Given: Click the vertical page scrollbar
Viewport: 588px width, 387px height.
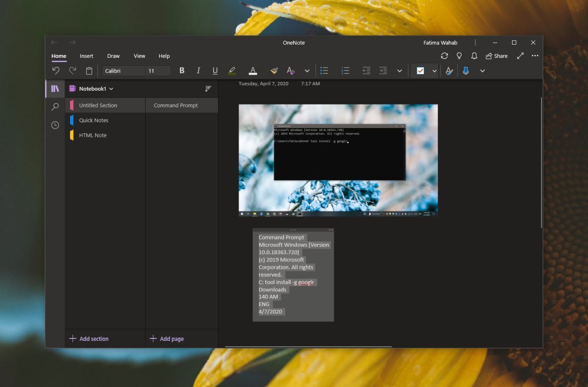Looking at the screenshot, I should click(x=541, y=162).
